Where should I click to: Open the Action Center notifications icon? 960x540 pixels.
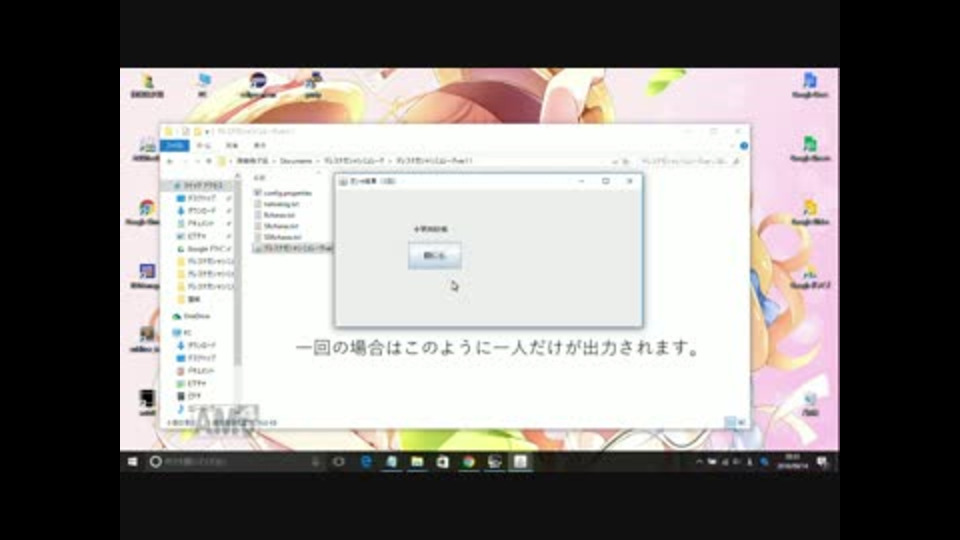pos(822,462)
